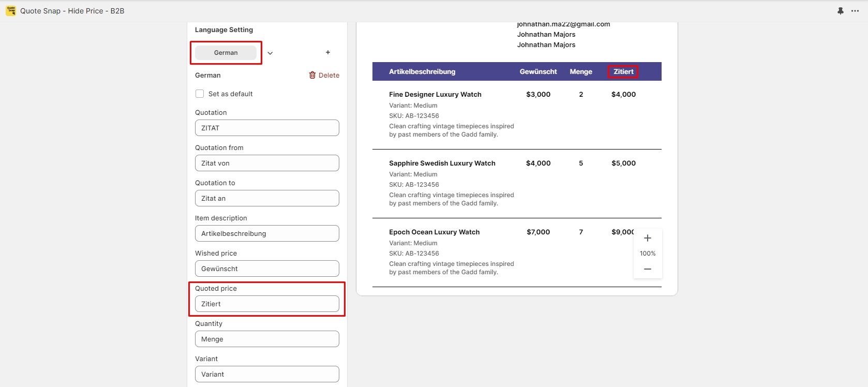Focus the Quotation from text field
Screen dimensions: 868x387
pos(267,163)
